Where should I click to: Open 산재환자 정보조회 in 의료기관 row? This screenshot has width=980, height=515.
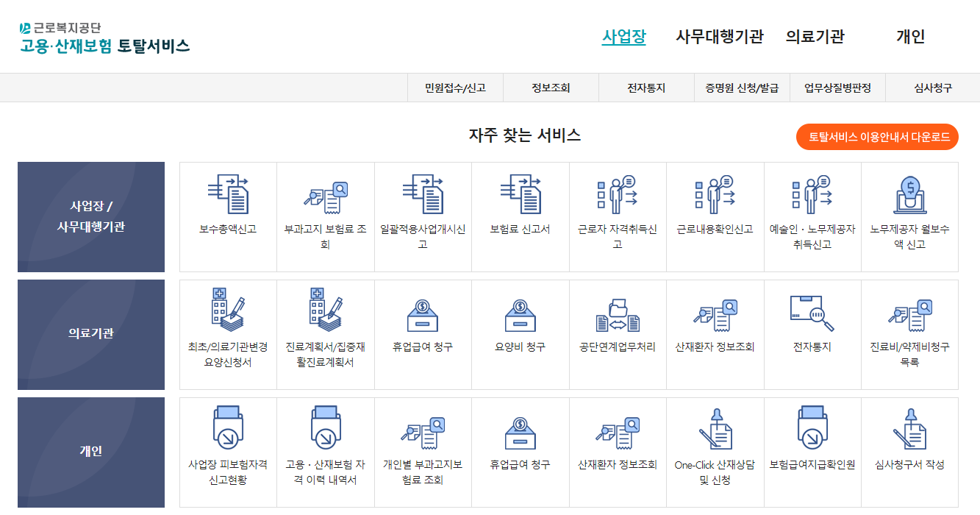coord(715,315)
